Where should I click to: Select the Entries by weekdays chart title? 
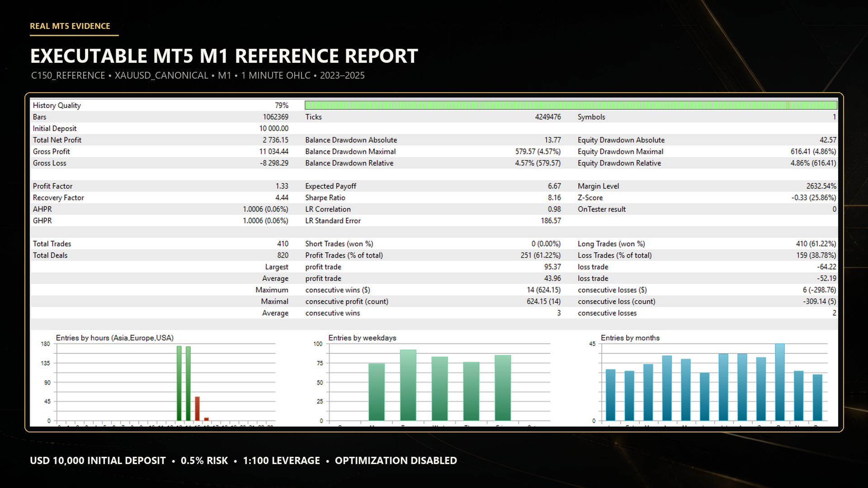click(362, 338)
